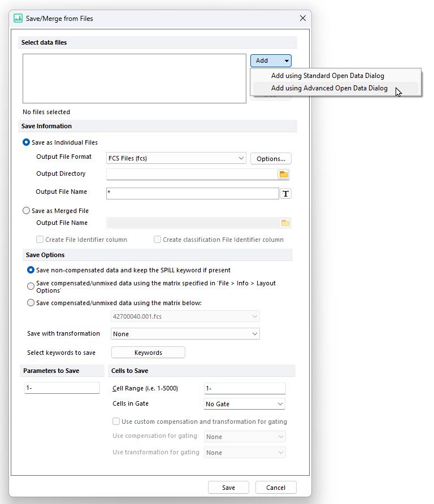Screen dimensions: 434x504
Task: Click the Cell Range input field
Action: pyautogui.click(x=245, y=388)
